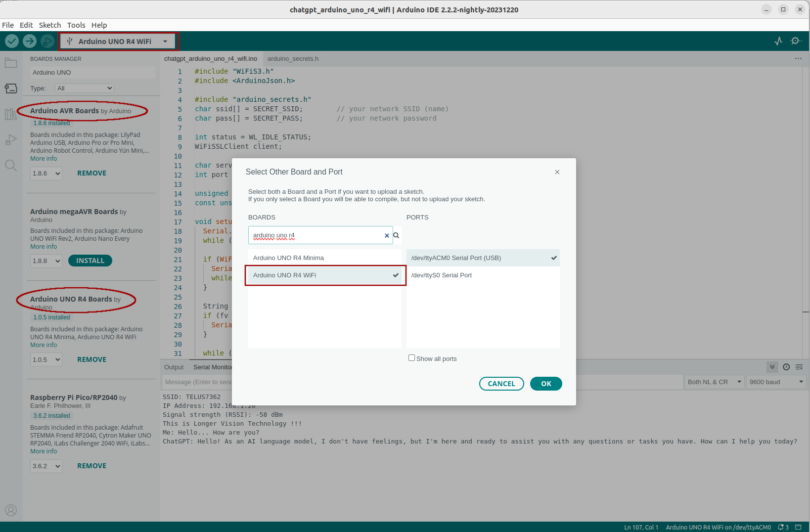Viewport: 810px width, 532px height.
Task: Click the Verify checkmark button
Action: tap(12, 41)
